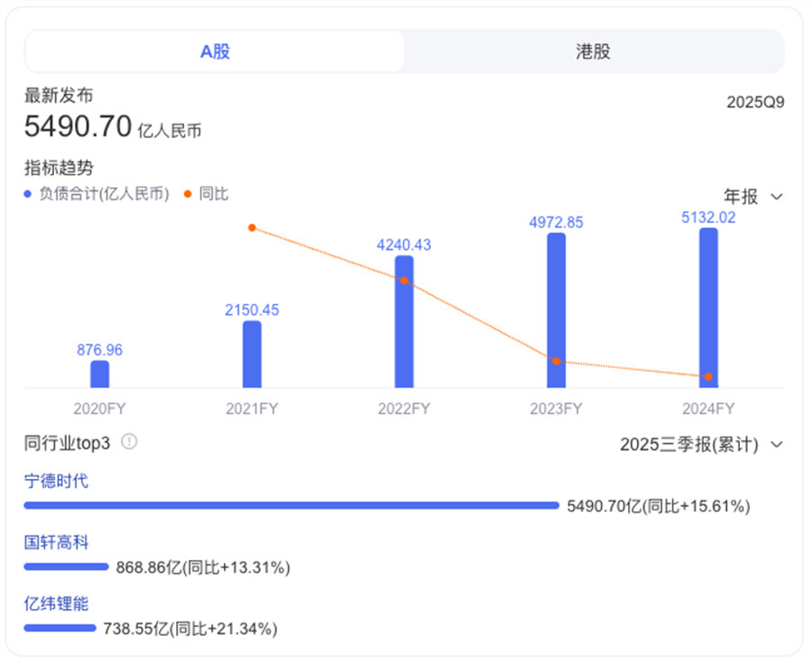Click the 2020FY axis label
Image resolution: width=812 pixels, height=663 pixels.
coord(100,409)
